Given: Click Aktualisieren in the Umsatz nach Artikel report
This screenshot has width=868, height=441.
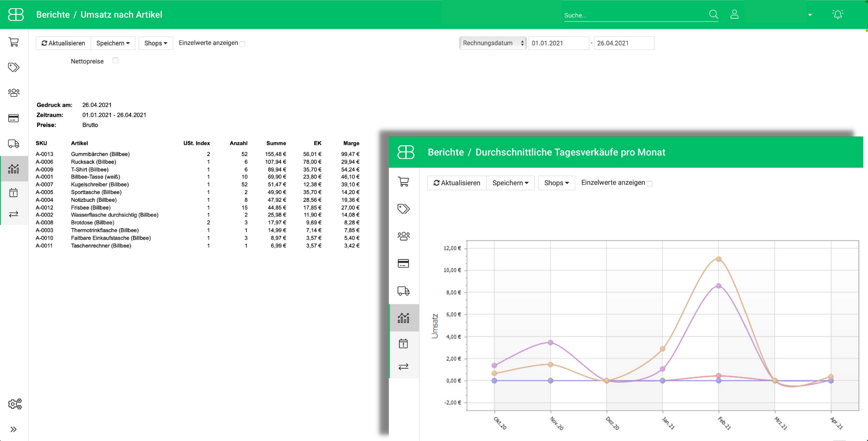Looking at the screenshot, I should [x=63, y=43].
